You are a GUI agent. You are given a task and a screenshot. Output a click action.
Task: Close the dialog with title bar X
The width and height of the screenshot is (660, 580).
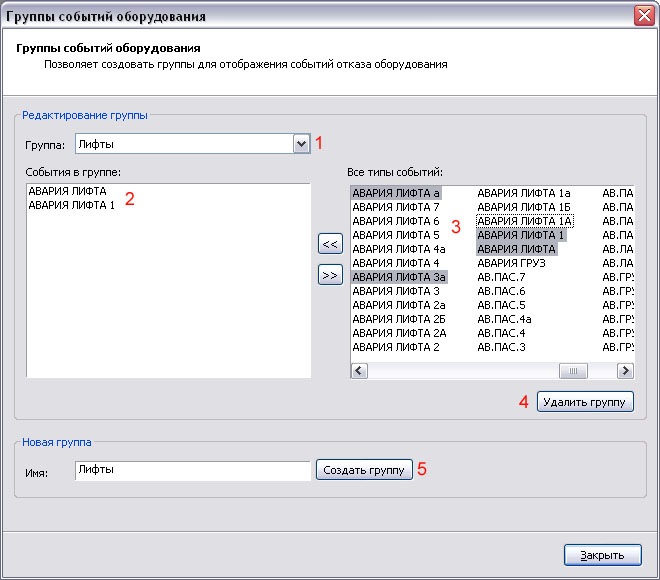[644, 15]
